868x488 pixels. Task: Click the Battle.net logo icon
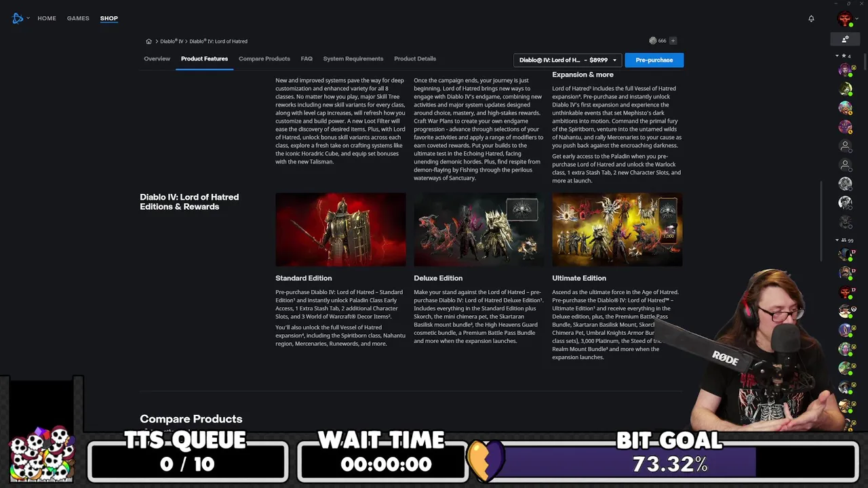[x=18, y=18]
